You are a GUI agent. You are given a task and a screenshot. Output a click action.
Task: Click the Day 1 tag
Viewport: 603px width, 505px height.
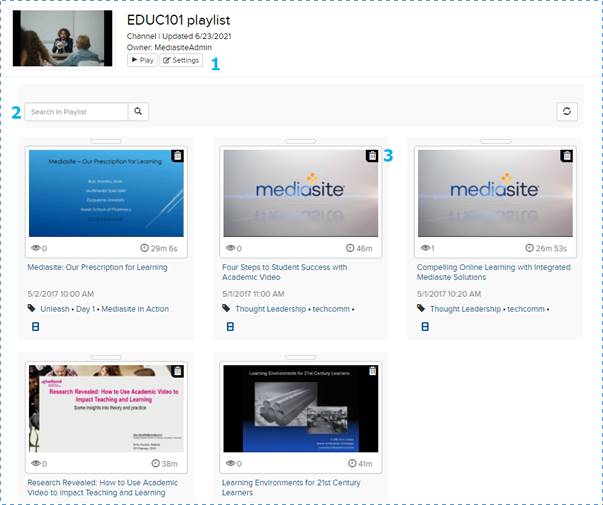pyautogui.click(x=85, y=309)
